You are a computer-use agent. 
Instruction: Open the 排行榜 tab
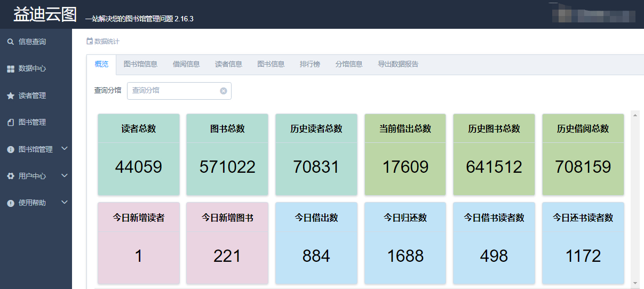click(310, 64)
